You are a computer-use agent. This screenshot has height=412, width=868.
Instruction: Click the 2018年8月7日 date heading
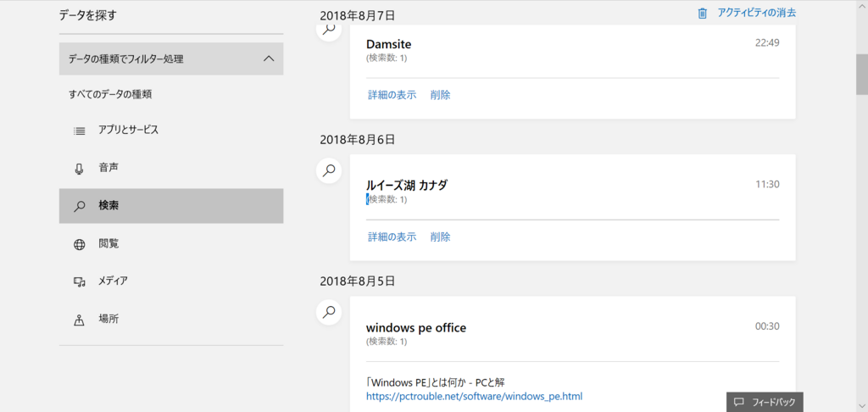[x=358, y=15]
